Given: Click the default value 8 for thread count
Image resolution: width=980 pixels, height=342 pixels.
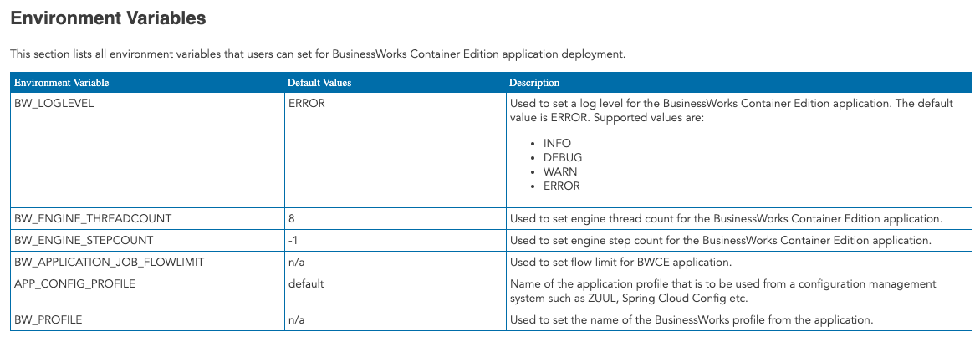Looking at the screenshot, I should (x=291, y=218).
